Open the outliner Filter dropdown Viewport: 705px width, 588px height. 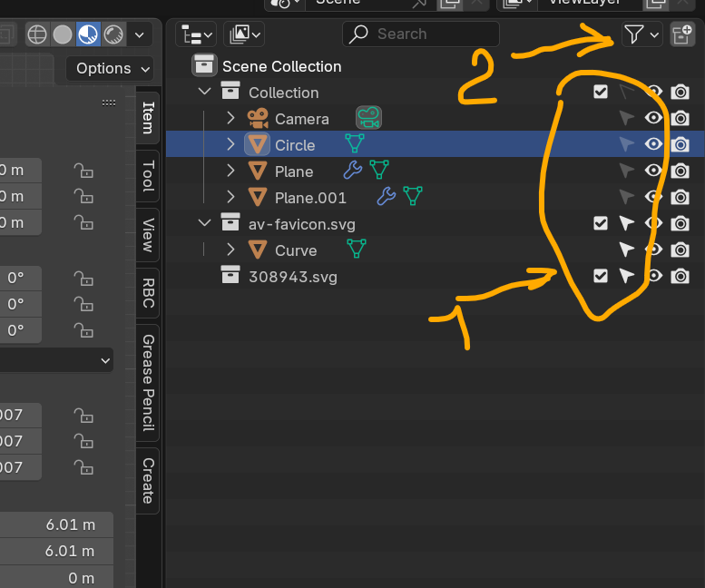point(641,34)
